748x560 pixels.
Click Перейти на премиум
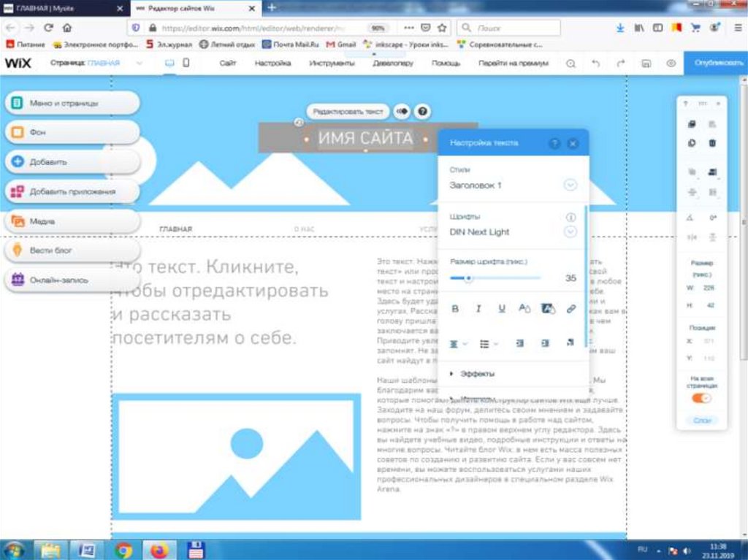(514, 63)
